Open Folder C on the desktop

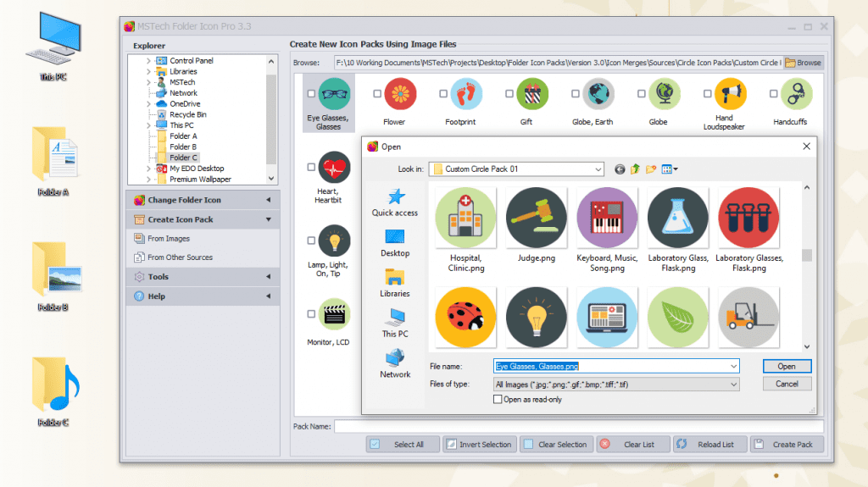53,390
